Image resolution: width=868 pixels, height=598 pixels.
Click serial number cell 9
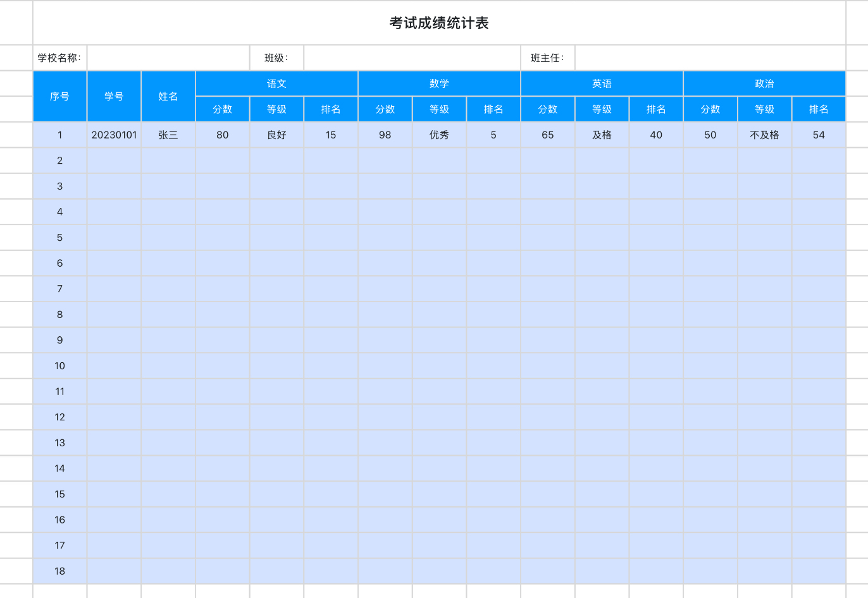pyautogui.click(x=60, y=340)
